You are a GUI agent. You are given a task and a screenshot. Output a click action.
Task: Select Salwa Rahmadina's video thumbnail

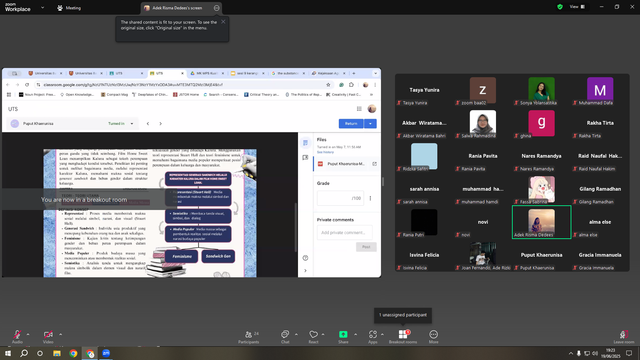point(483,122)
